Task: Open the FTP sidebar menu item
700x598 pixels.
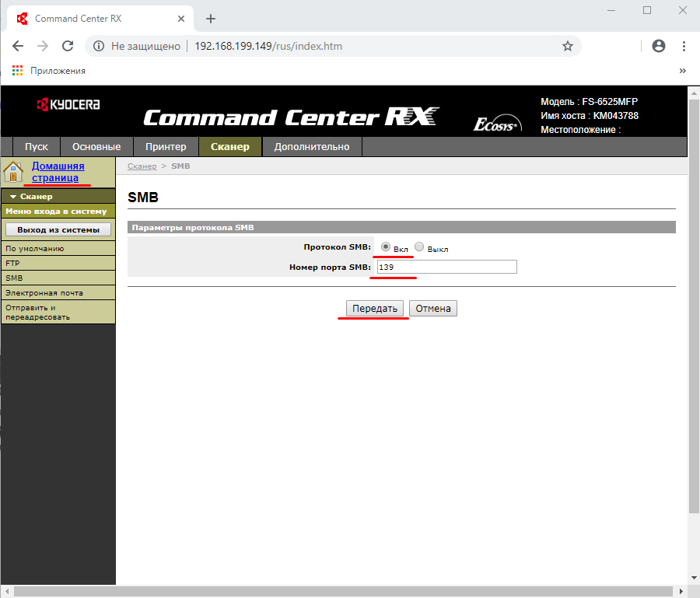Action: pos(12,263)
